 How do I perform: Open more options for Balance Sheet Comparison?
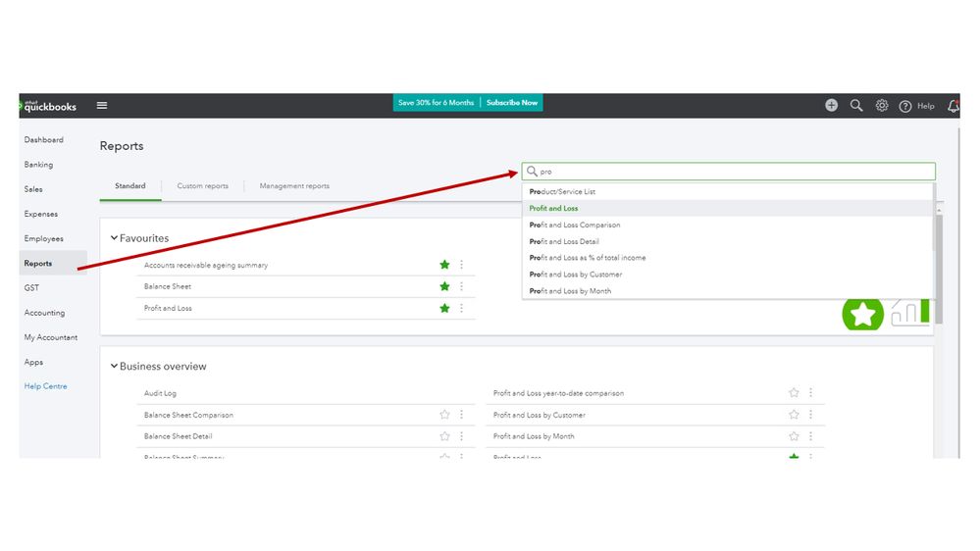(461, 414)
